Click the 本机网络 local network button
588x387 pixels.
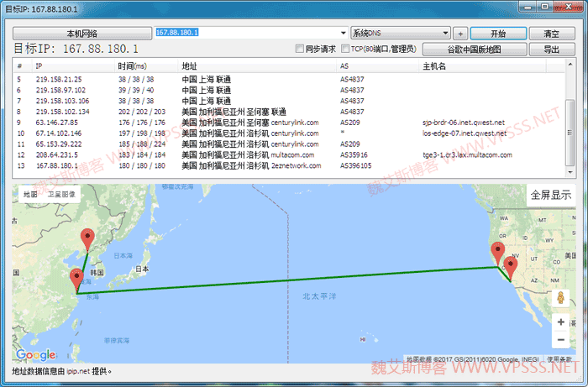point(81,33)
